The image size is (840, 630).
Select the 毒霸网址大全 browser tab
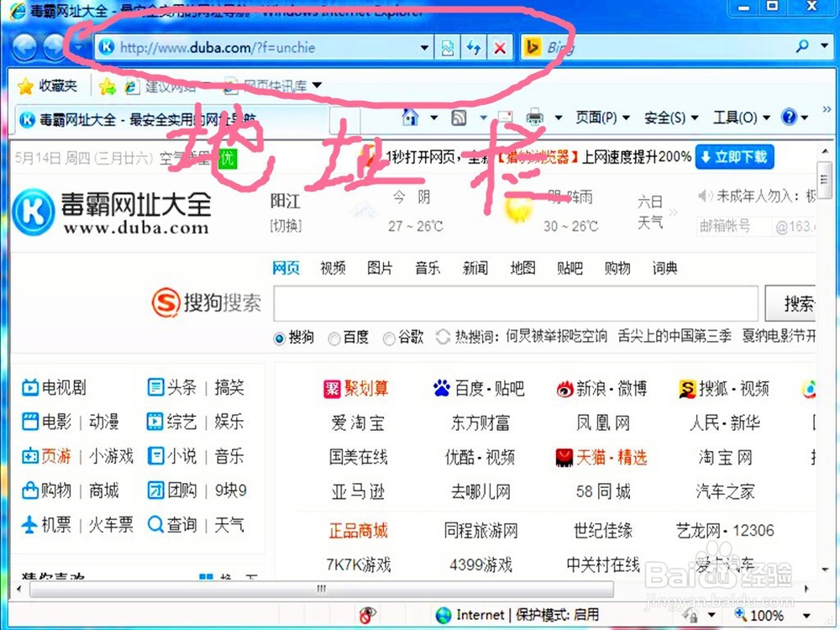[171, 119]
